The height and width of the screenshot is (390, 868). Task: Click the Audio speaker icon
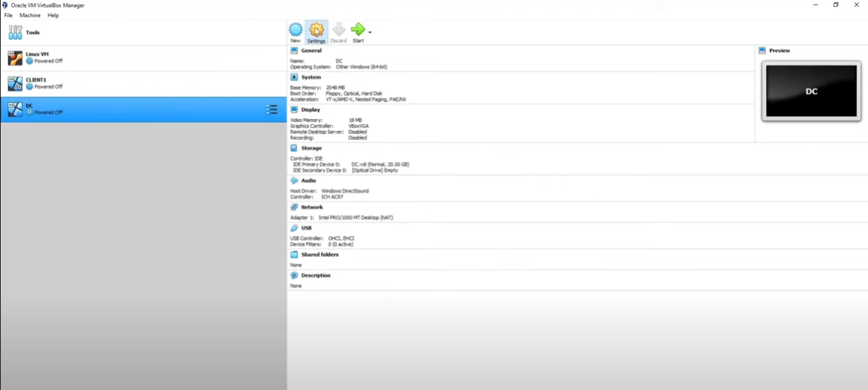tap(294, 181)
